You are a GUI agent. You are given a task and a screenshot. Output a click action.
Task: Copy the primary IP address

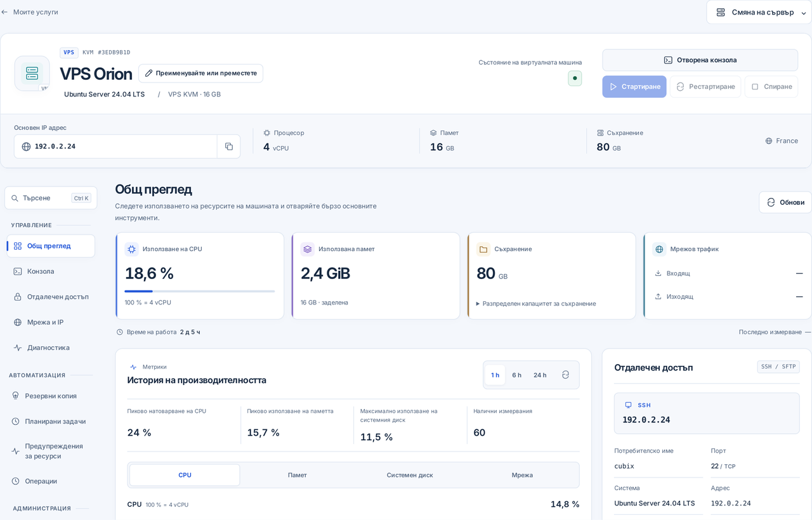[x=228, y=146]
